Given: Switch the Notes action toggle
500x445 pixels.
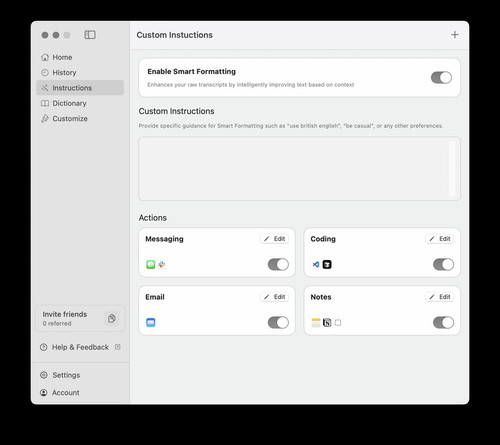Looking at the screenshot, I should [x=443, y=322].
